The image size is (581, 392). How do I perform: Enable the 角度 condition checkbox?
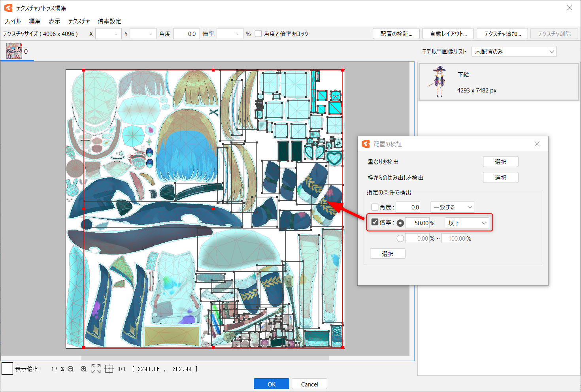pyautogui.click(x=374, y=207)
